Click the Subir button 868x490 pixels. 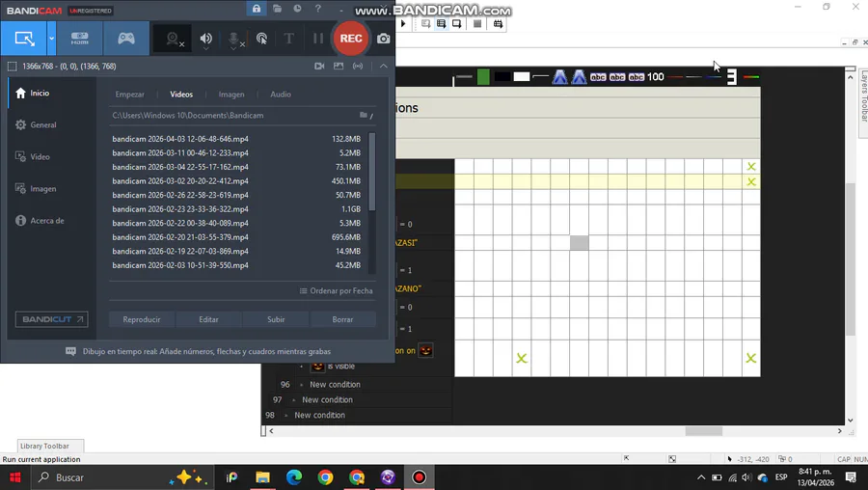pyautogui.click(x=276, y=319)
